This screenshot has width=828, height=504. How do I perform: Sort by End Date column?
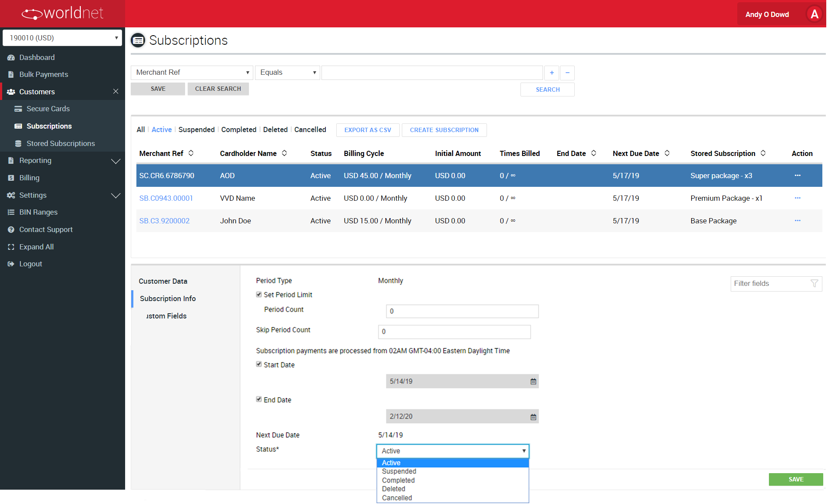[594, 153]
